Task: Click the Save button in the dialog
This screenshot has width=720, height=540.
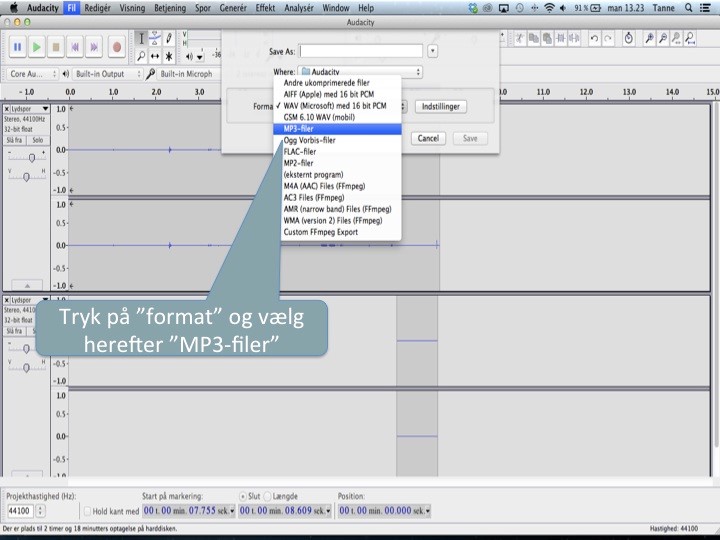Action: point(470,138)
